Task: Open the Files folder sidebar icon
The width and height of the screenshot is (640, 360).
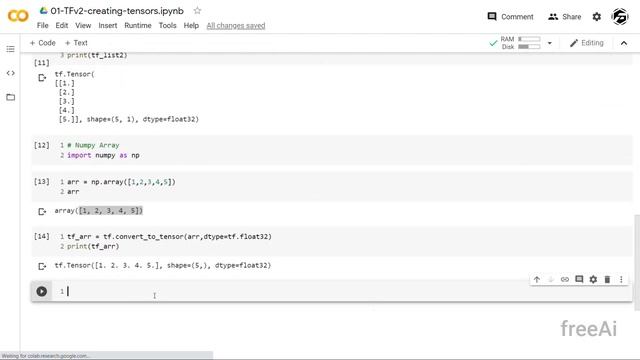Action: click(x=11, y=97)
